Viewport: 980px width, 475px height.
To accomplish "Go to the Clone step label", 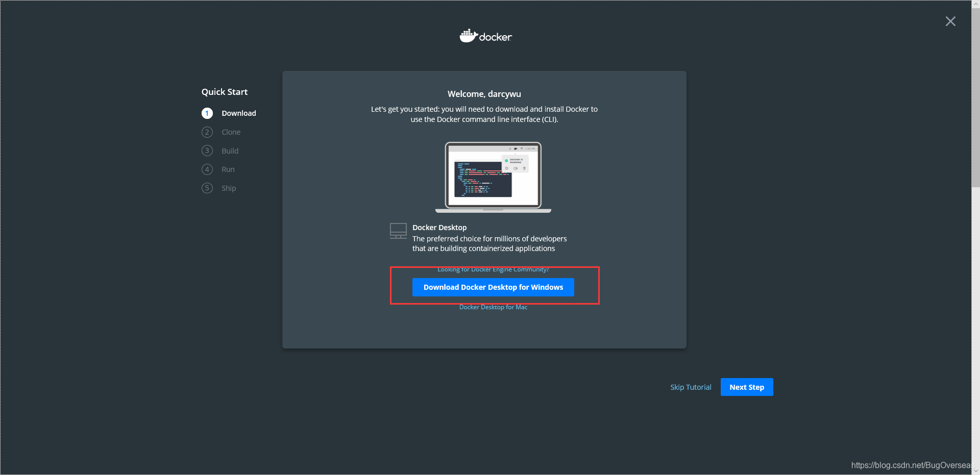I will [231, 132].
